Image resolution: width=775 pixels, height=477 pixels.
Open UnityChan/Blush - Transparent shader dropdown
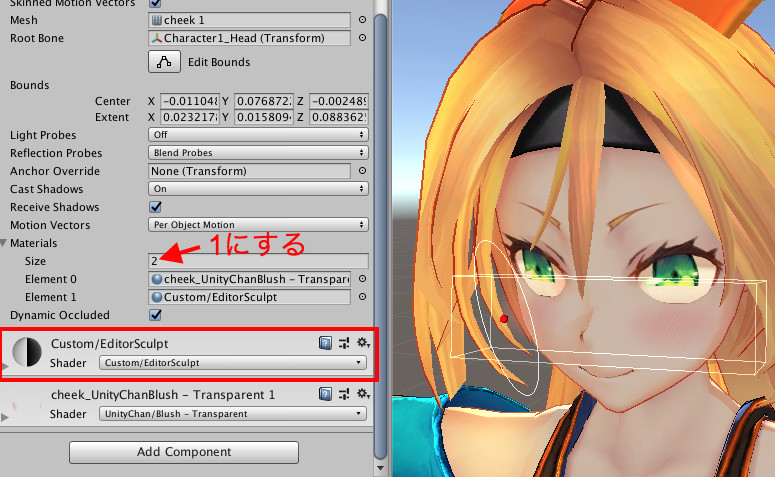233,414
